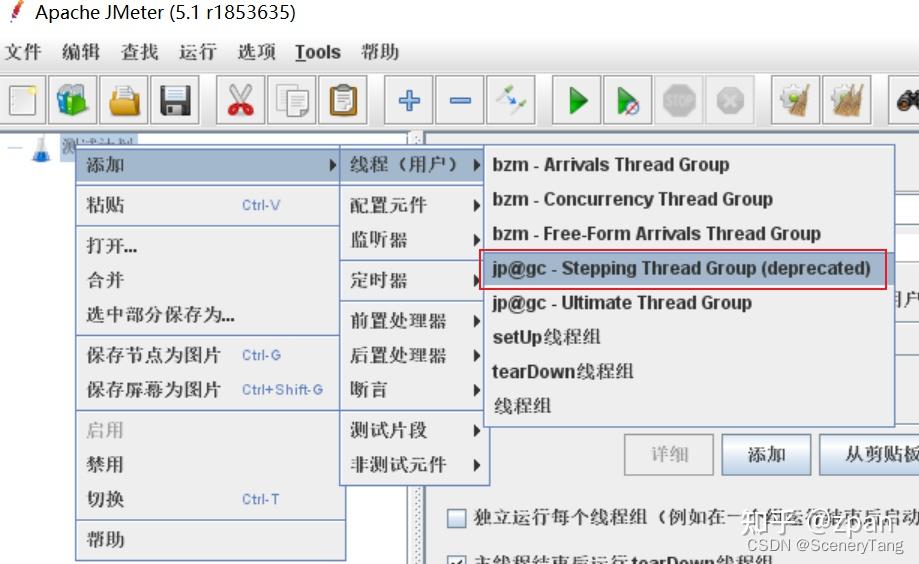This screenshot has height=564, width=919.
Task: Click the Copy icon
Action: 292,100
